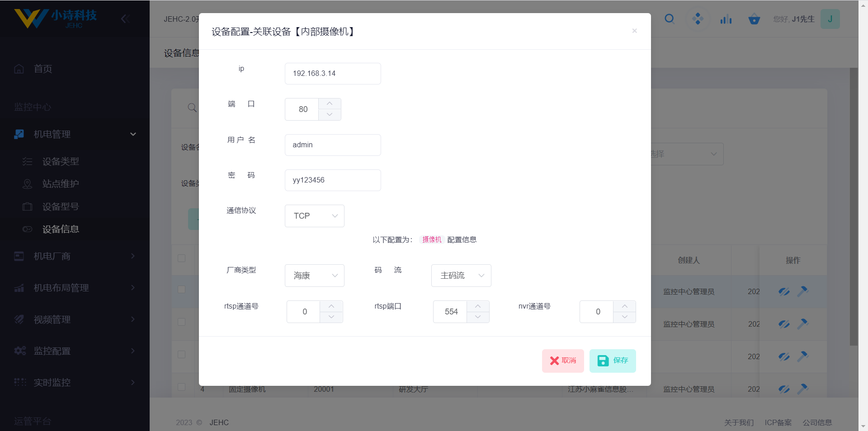The height and width of the screenshot is (431, 868).
Task: Open ICP备案 footer link
Action: [x=778, y=422]
